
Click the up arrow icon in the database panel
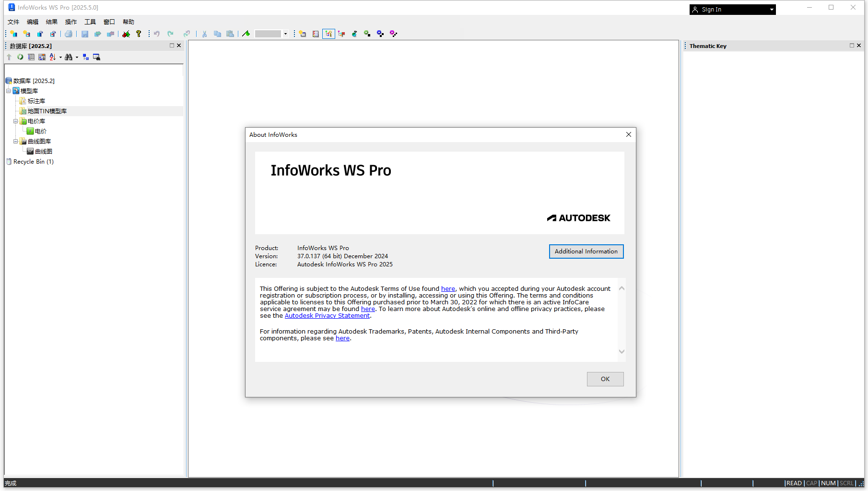(x=9, y=57)
